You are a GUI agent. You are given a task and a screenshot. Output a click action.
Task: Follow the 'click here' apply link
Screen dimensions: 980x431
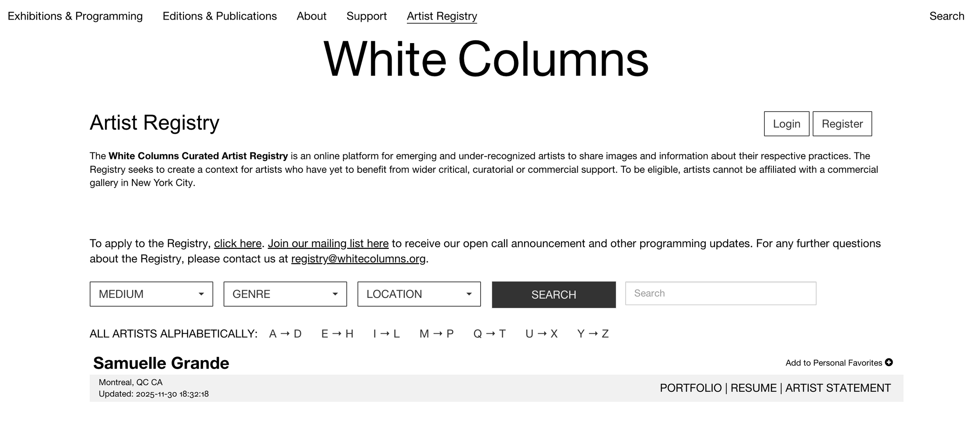point(238,243)
